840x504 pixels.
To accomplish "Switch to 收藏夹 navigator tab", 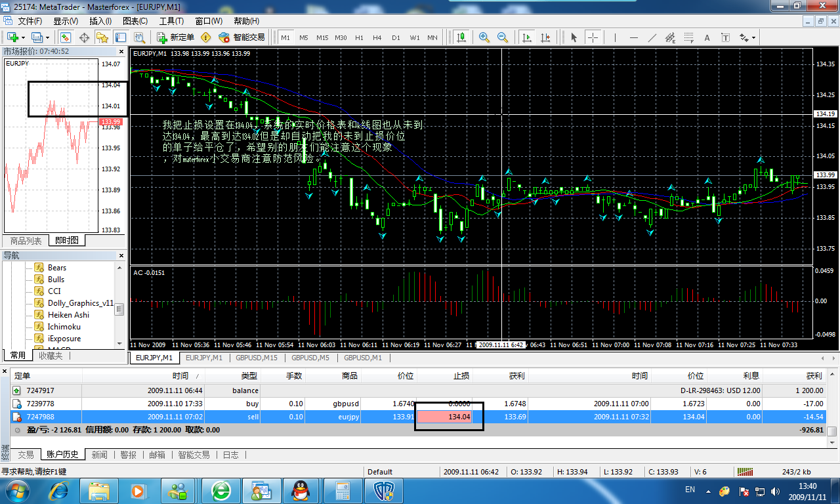I will pyautogui.click(x=51, y=356).
